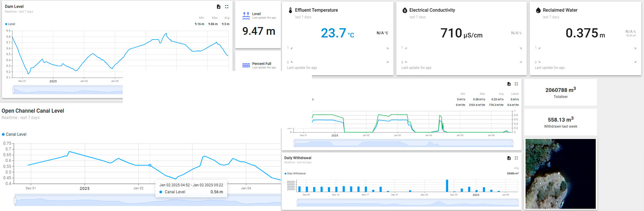Image resolution: width=644 pixels, height=211 pixels.
Task: Click the Level widget's up-arrows water icon
Action: tap(246, 16)
